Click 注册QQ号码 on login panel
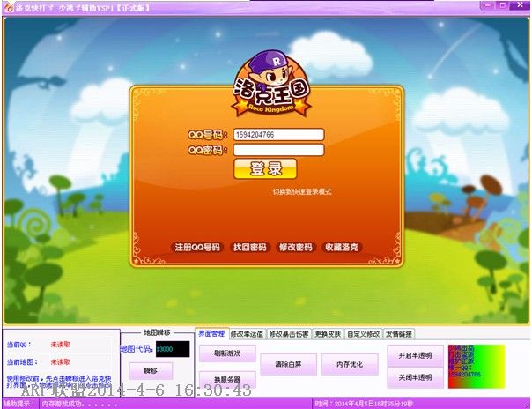This screenshot has height=409, width=532. pyautogui.click(x=197, y=247)
